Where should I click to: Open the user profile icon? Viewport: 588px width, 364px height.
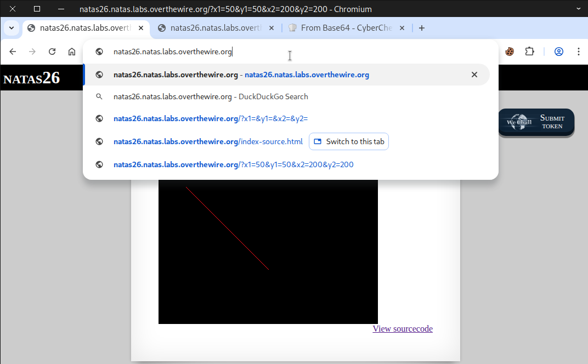pos(559,52)
